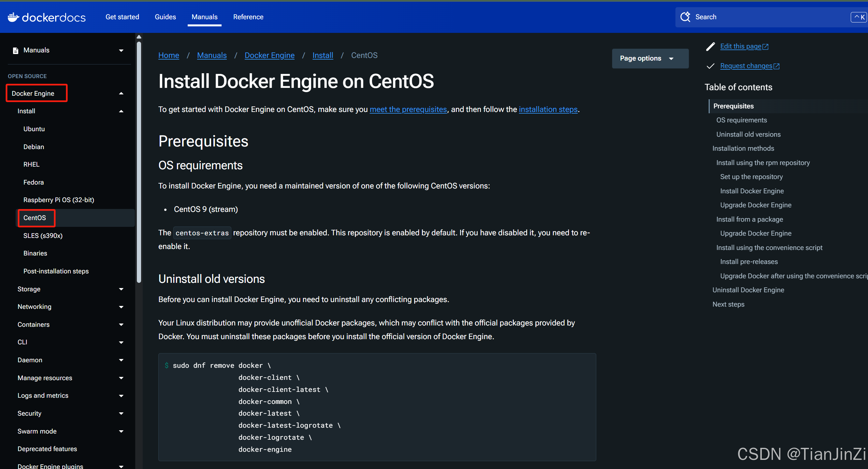868x469 pixels.
Task: Expand the Networking section
Action: pyautogui.click(x=121, y=307)
